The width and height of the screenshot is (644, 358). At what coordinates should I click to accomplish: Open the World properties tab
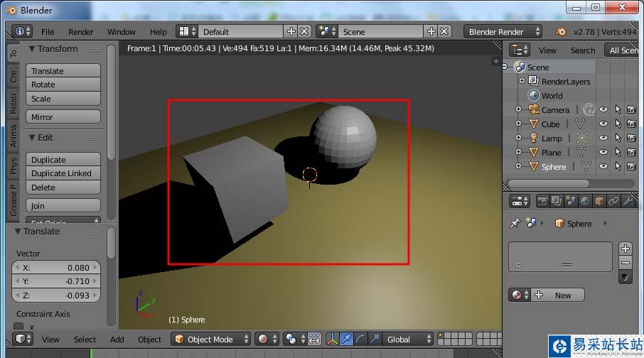[585, 201]
